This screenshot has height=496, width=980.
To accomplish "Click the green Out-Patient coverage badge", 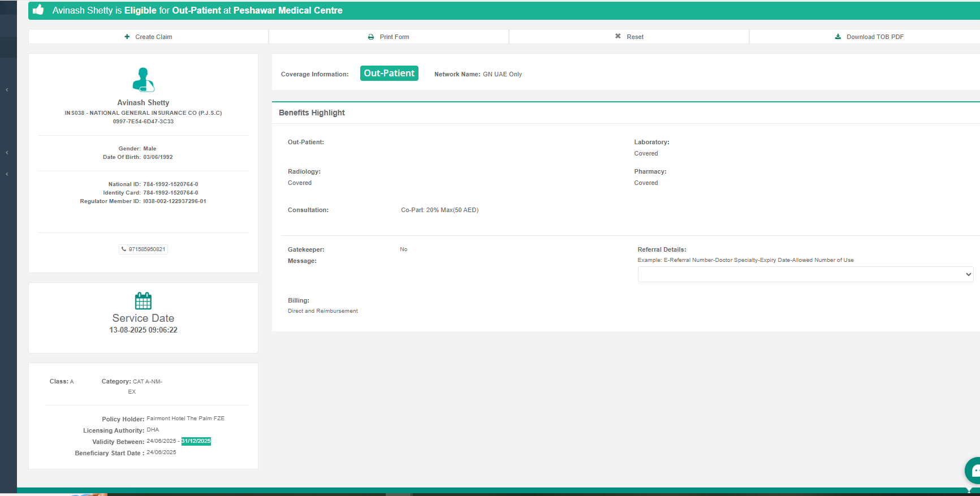I will [389, 74].
